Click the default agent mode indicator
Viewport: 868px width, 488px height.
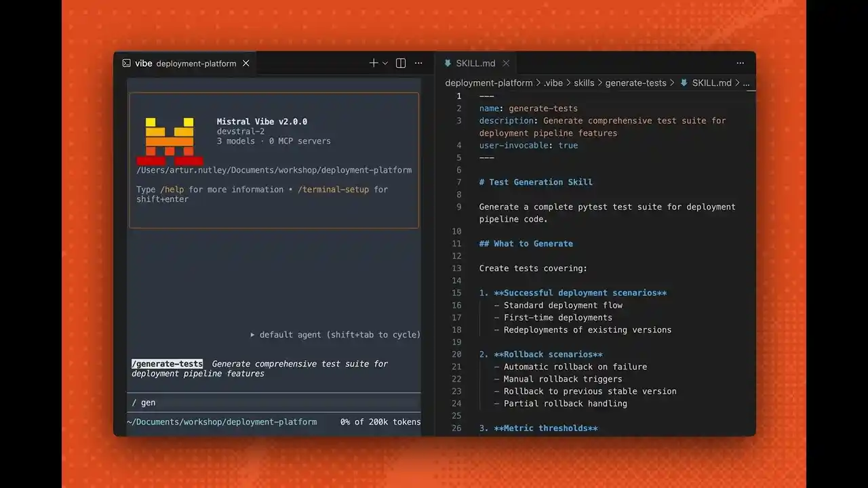pyautogui.click(x=335, y=335)
